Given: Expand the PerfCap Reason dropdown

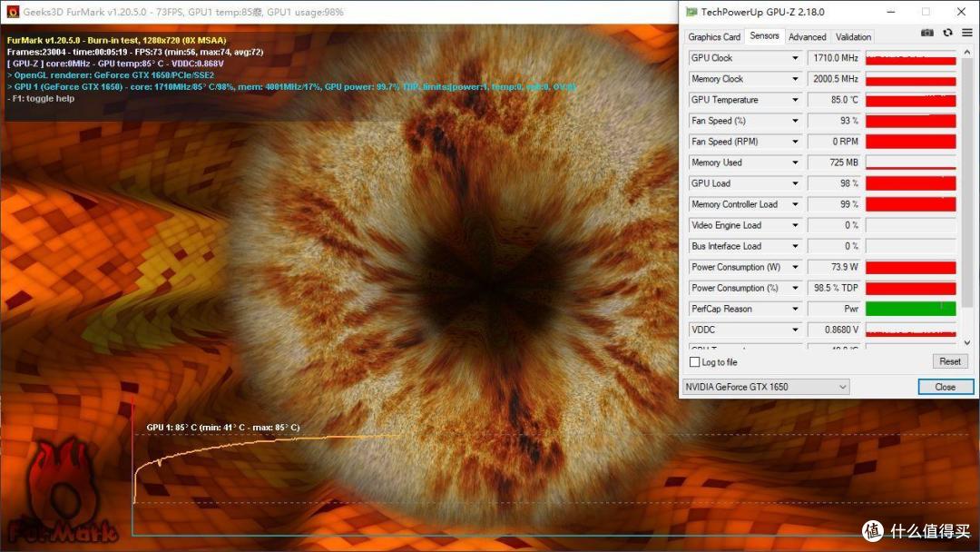Looking at the screenshot, I should coord(795,310).
